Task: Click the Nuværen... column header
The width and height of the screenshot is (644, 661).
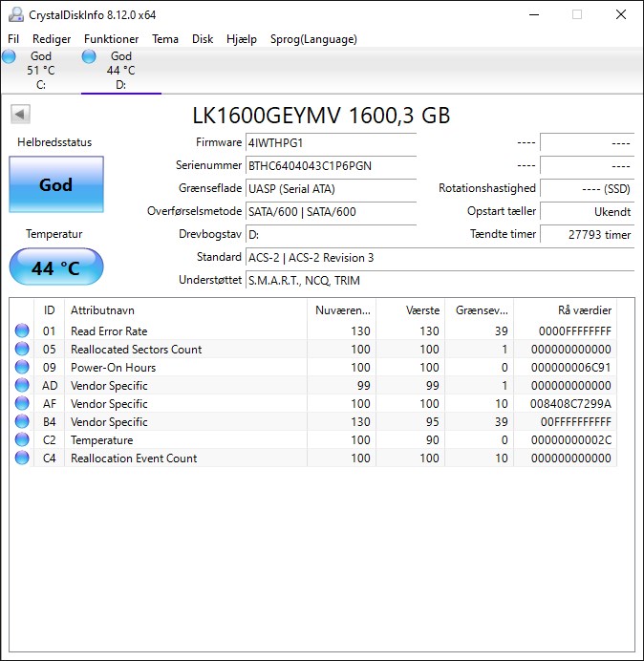Action: tap(342, 310)
